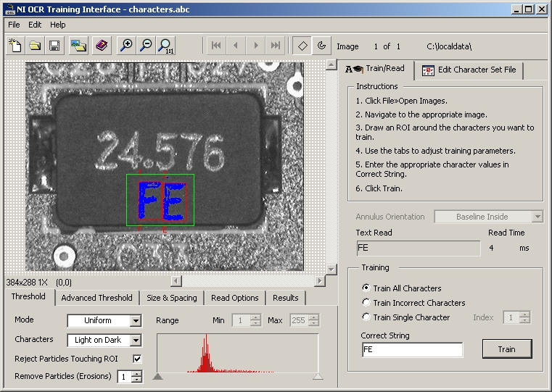The height and width of the screenshot is (392, 552).
Task: Go to the previous image
Action: click(236, 46)
